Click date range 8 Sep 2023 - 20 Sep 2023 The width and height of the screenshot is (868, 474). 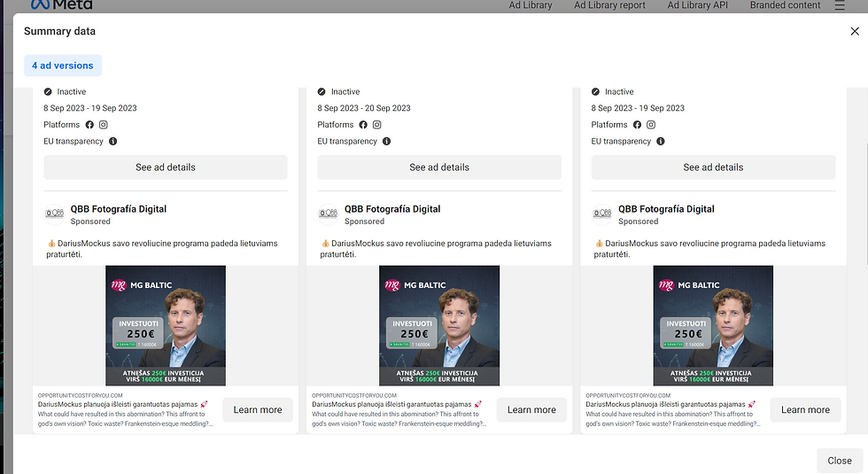click(x=364, y=108)
